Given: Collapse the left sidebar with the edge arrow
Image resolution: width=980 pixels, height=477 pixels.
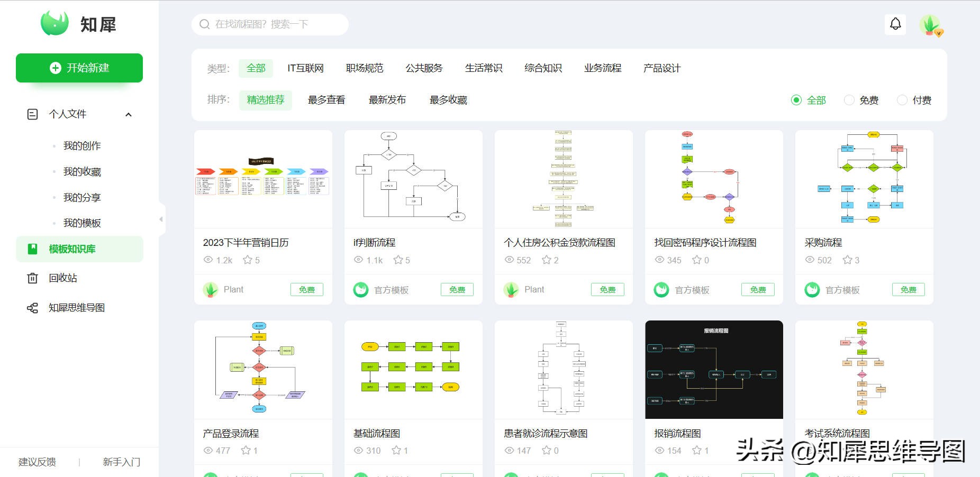Looking at the screenshot, I should pos(160,219).
